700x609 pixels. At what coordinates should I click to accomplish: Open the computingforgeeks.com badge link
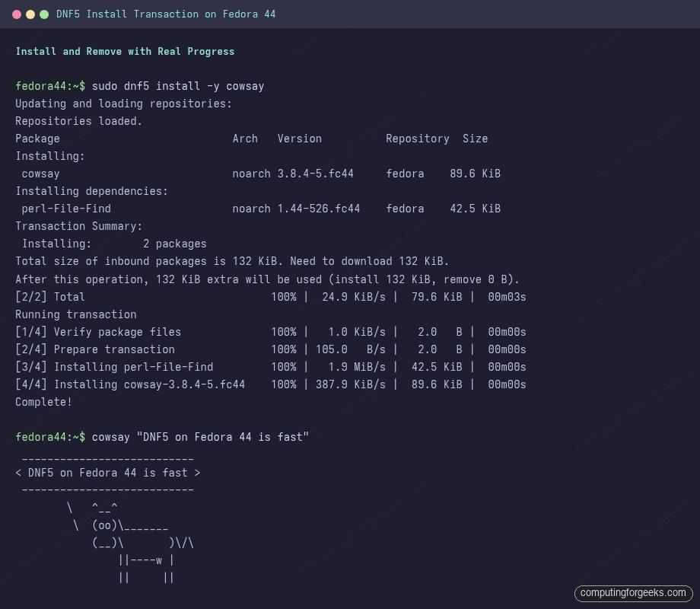tap(633, 593)
